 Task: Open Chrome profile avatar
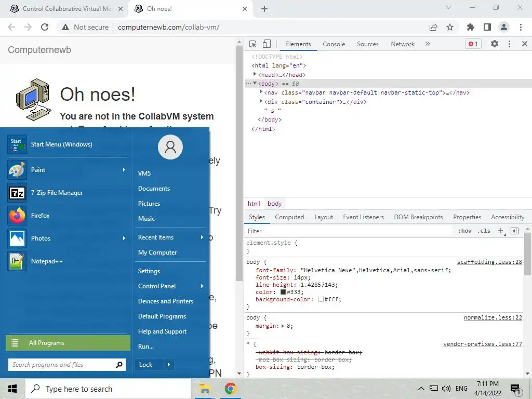(504, 27)
